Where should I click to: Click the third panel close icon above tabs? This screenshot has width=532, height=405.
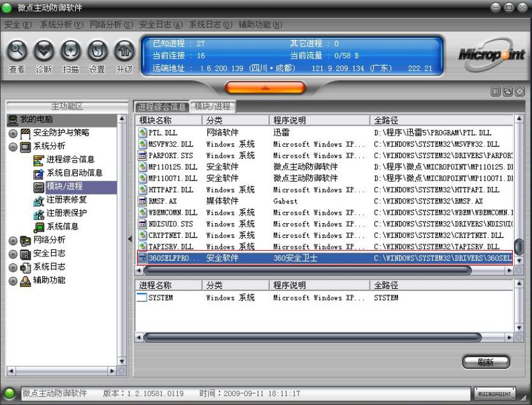click(520, 92)
